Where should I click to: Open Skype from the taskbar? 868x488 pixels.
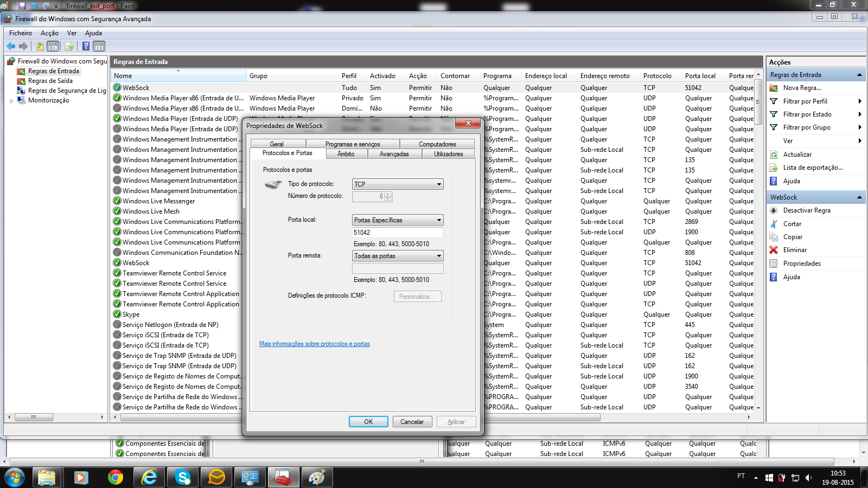tap(183, 477)
